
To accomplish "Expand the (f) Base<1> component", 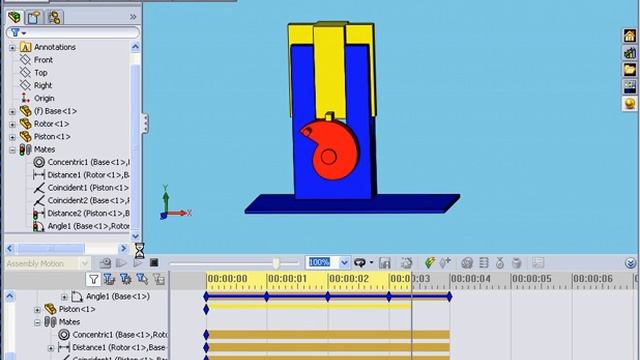I will pos(12,111).
